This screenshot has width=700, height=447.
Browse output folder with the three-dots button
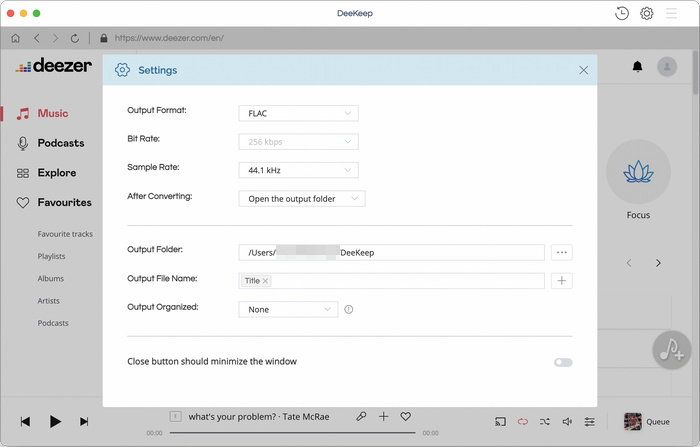[x=562, y=253]
